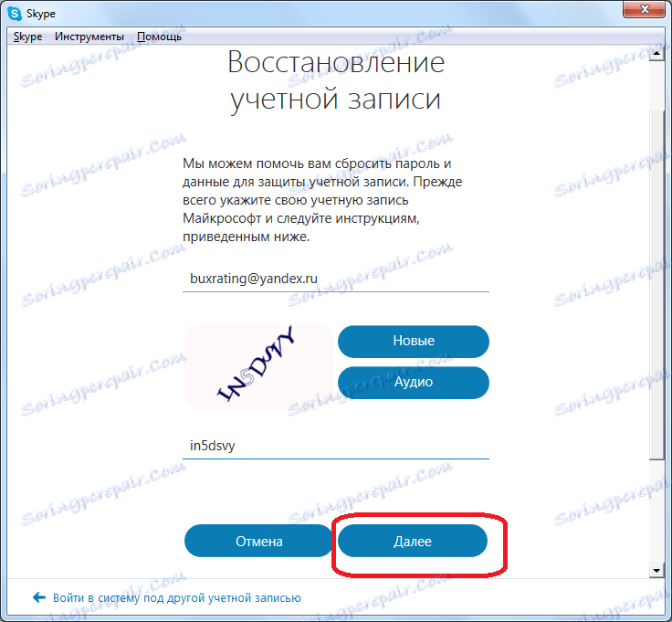672x622 pixels.
Task: Request new captcha with Новые button
Action: pos(413,342)
